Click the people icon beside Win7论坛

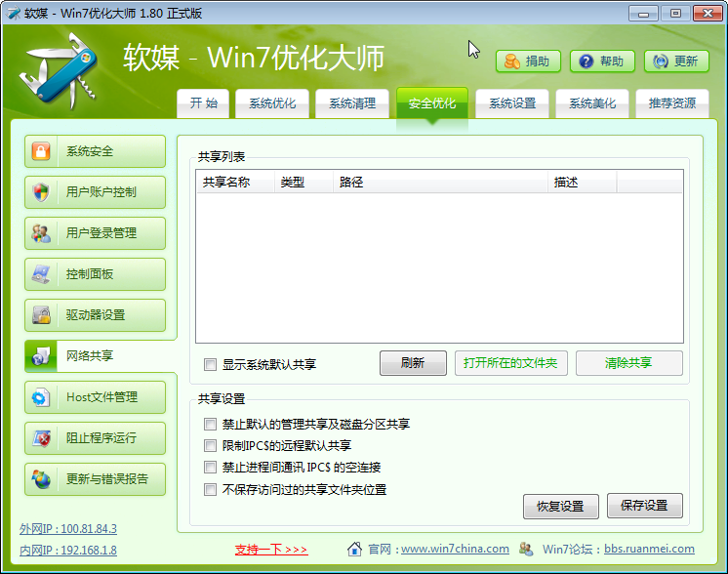pyautogui.click(x=526, y=549)
